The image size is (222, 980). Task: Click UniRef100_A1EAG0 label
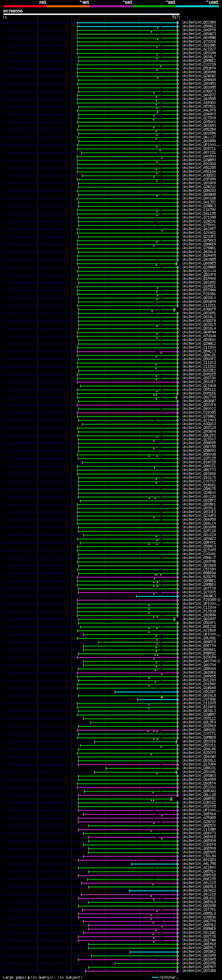[x=199, y=103]
